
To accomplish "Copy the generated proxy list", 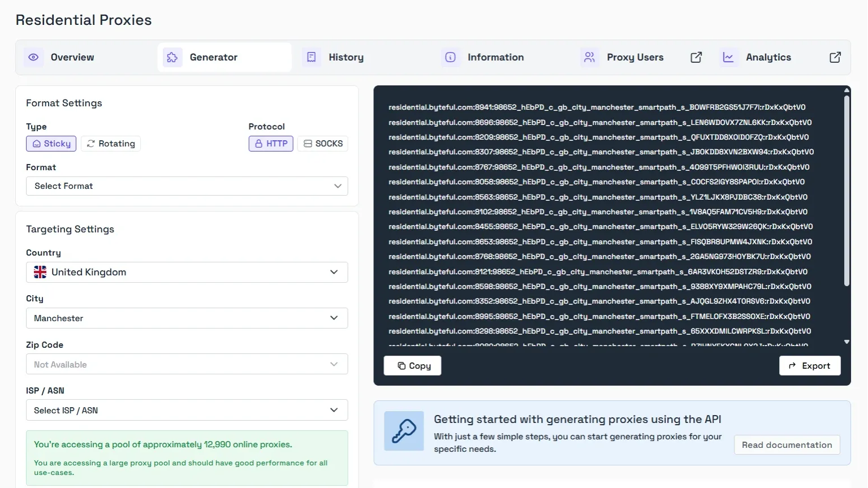I will click(x=413, y=366).
